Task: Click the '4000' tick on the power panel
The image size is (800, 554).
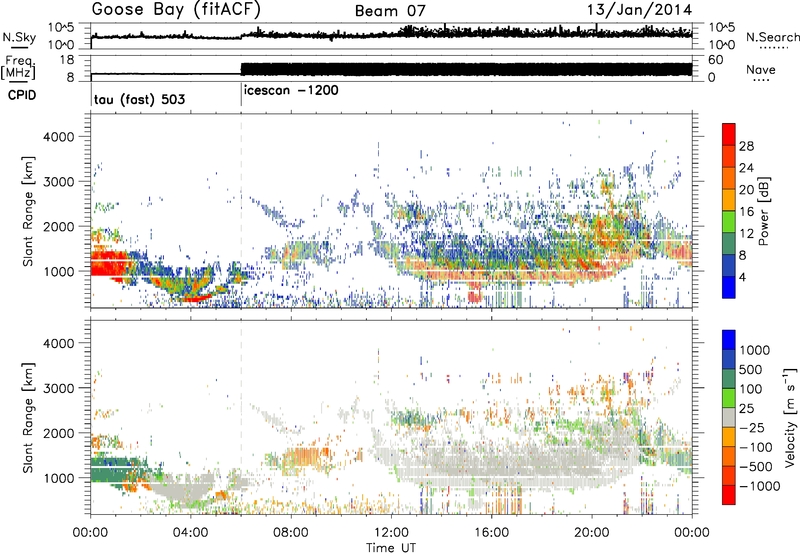Action: point(59,137)
